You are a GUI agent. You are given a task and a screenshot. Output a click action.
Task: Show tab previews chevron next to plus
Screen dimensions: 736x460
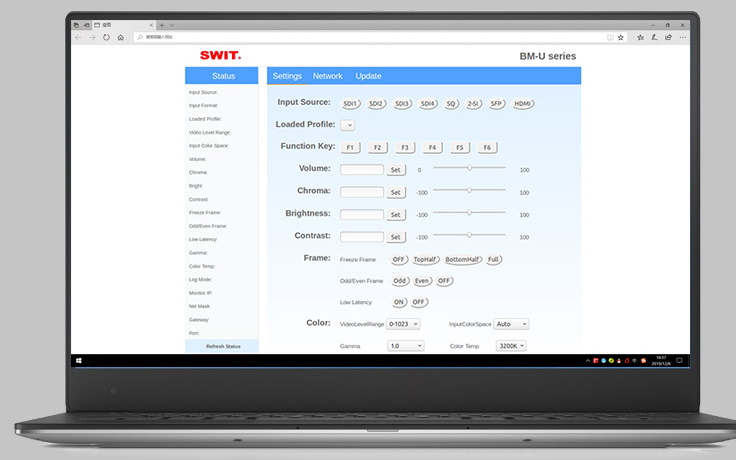click(x=172, y=25)
